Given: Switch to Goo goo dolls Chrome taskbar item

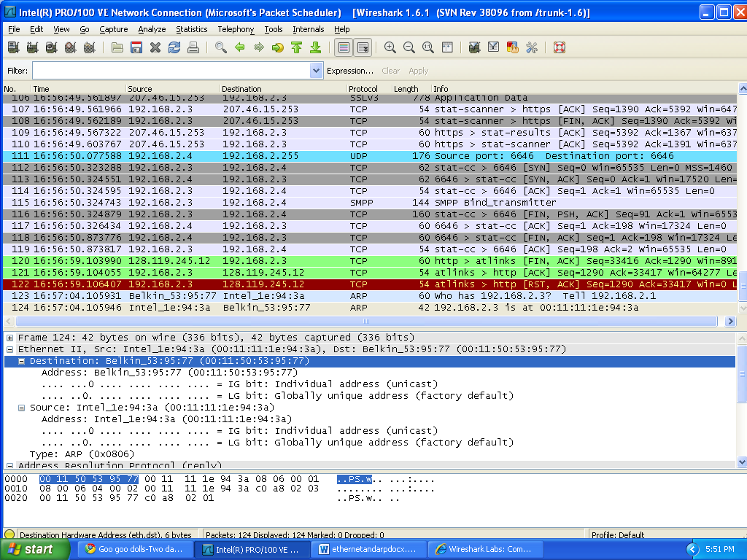Looking at the screenshot, I should pyautogui.click(x=134, y=549).
